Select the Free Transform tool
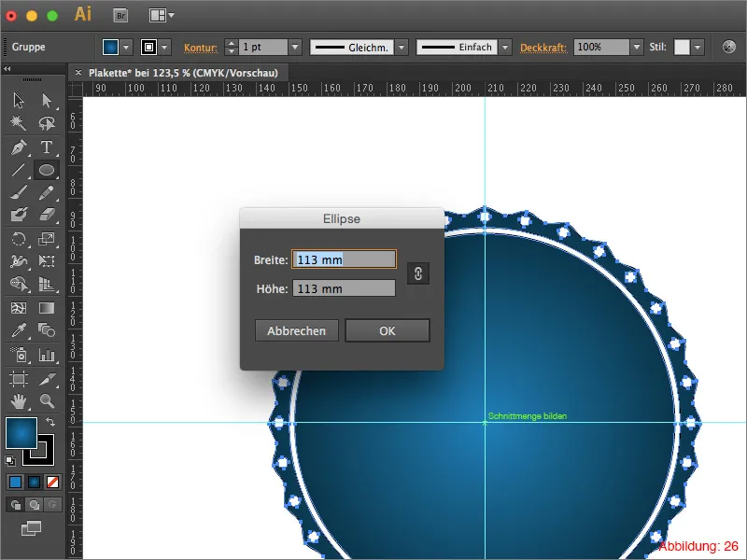747x560 pixels. [x=46, y=260]
